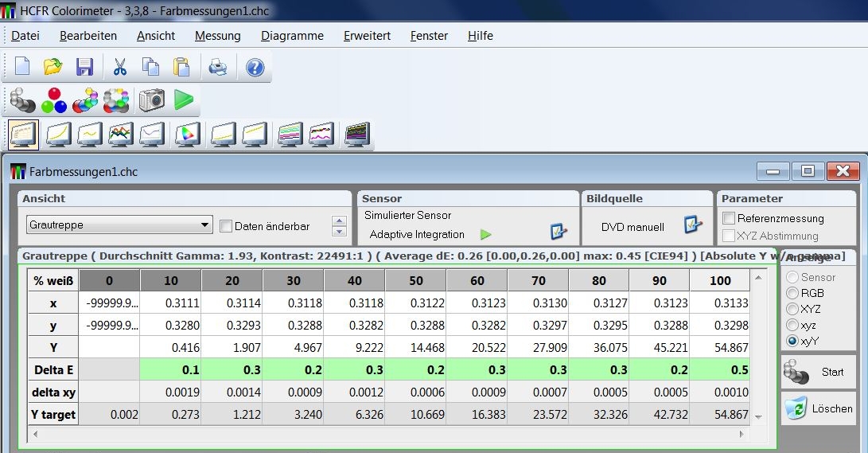The image size is (868, 453).
Task: Open the blue help question mark icon
Action: tap(255, 67)
